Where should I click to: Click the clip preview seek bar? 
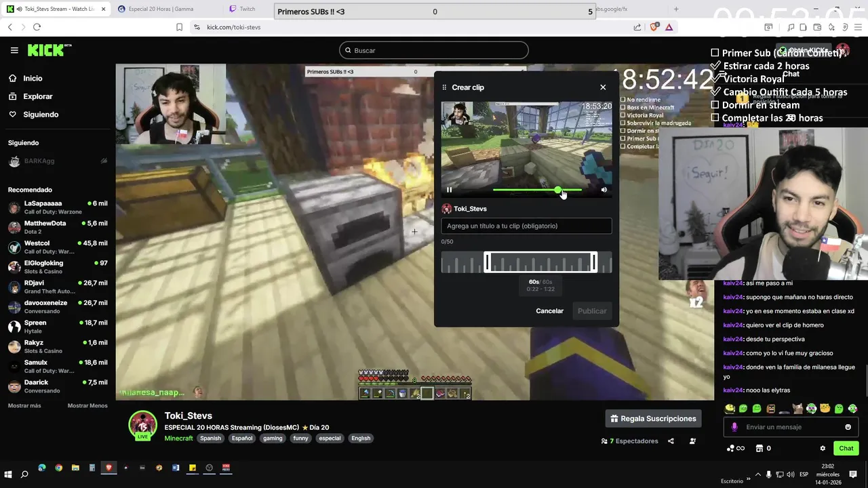click(536, 190)
